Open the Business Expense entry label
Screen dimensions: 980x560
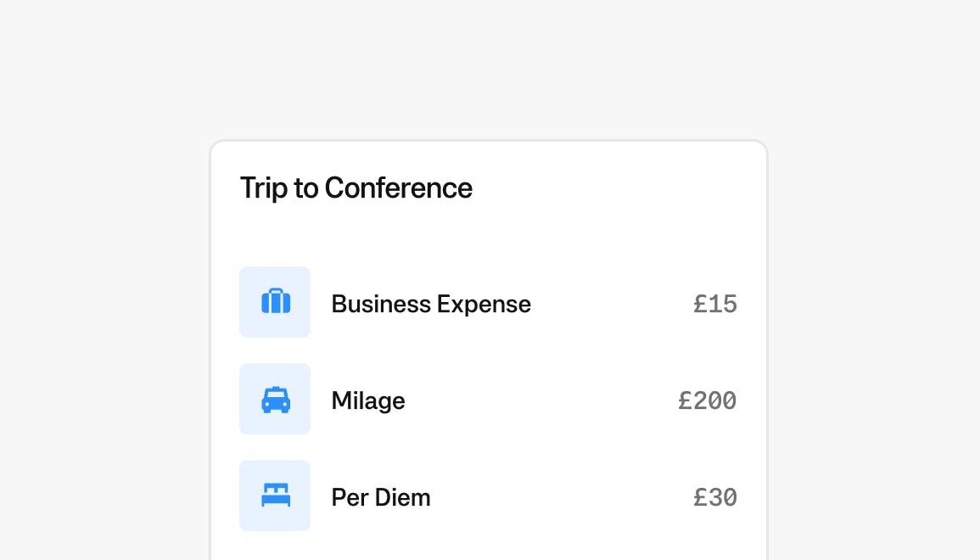(x=431, y=304)
